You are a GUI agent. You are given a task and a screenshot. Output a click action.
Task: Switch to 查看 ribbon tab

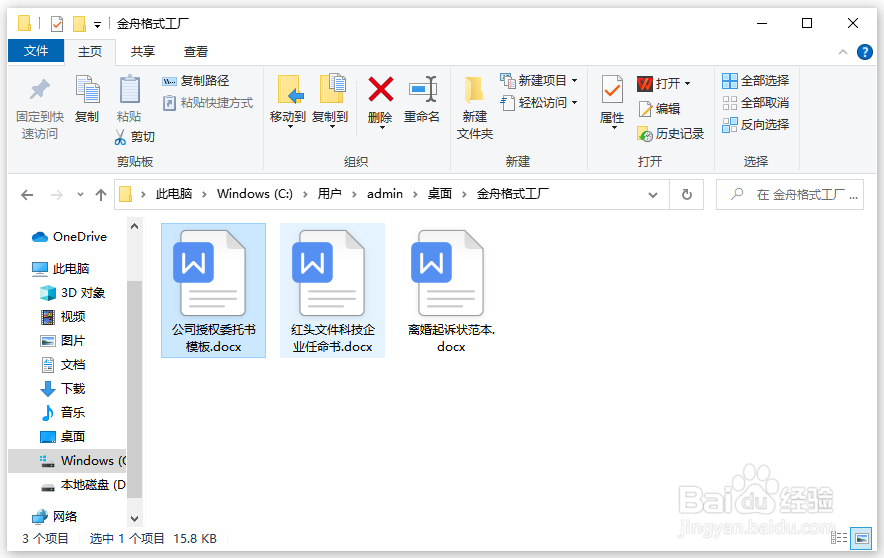coord(196,52)
